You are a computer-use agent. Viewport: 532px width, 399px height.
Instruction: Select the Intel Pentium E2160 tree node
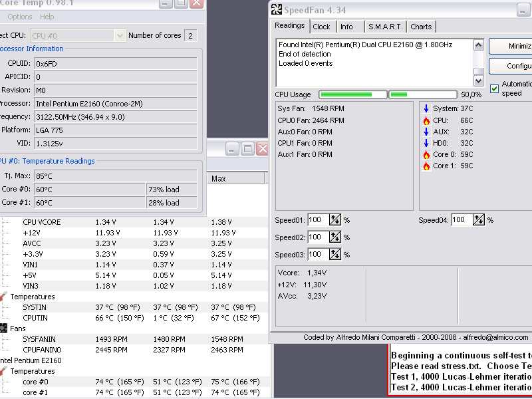point(31,360)
